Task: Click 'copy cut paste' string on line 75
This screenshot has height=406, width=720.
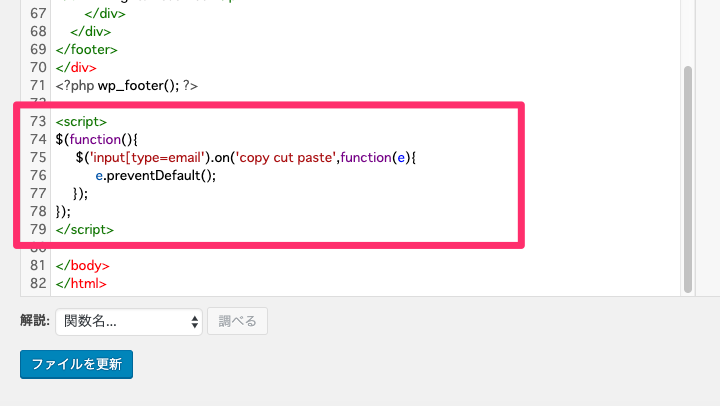Action: tap(285, 158)
